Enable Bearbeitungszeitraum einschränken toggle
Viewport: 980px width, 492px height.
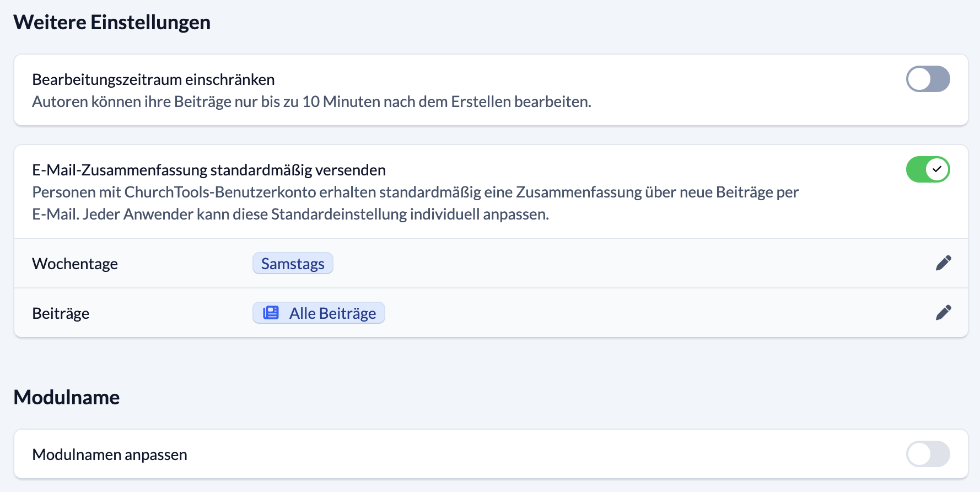click(x=928, y=79)
